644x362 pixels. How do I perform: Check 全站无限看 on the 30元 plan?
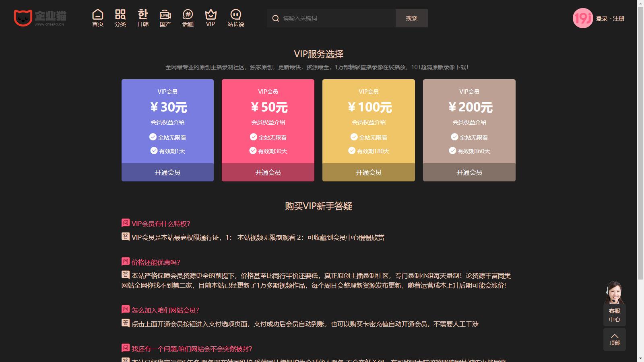click(x=153, y=137)
